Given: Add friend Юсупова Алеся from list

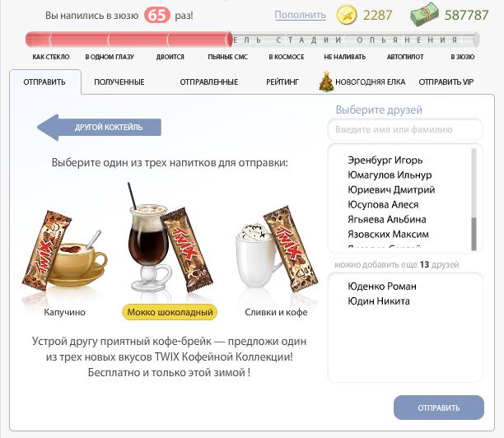Looking at the screenshot, I should (383, 205).
